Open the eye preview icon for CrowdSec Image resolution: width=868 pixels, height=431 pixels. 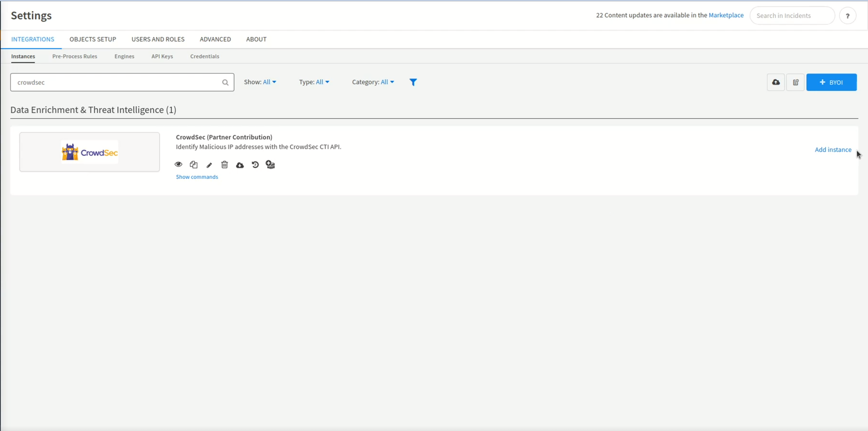click(178, 165)
